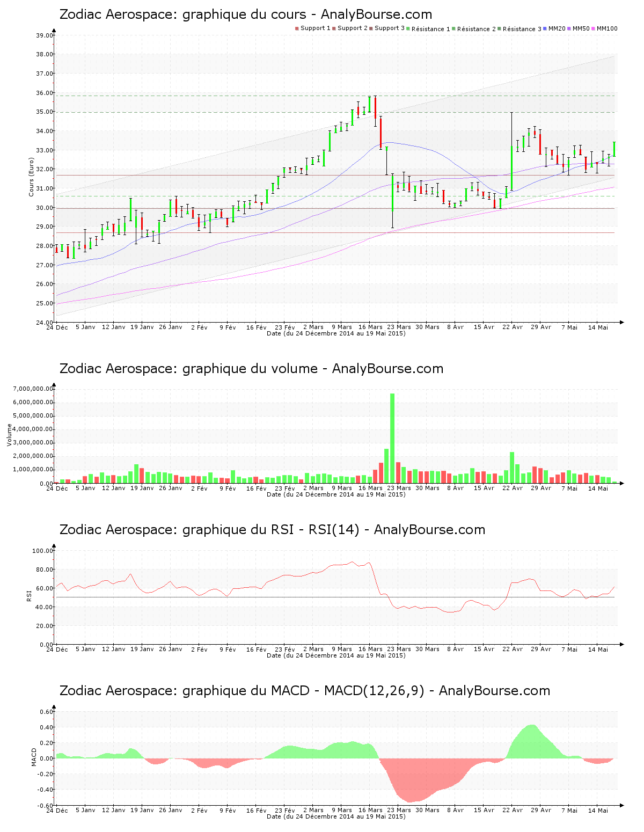
Task: Click '24 Déc' date under the price chart
Action: click(57, 327)
